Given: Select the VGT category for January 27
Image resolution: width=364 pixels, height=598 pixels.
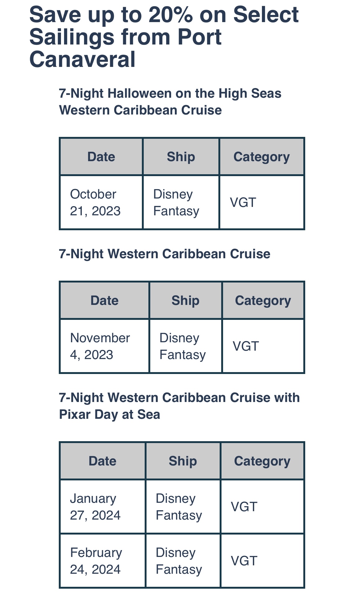Looking at the screenshot, I should (x=244, y=507).
